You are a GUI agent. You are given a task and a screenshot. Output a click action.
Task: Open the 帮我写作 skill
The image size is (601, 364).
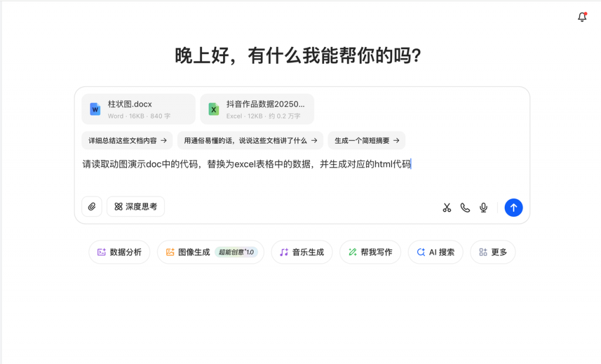click(x=370, y=252)
